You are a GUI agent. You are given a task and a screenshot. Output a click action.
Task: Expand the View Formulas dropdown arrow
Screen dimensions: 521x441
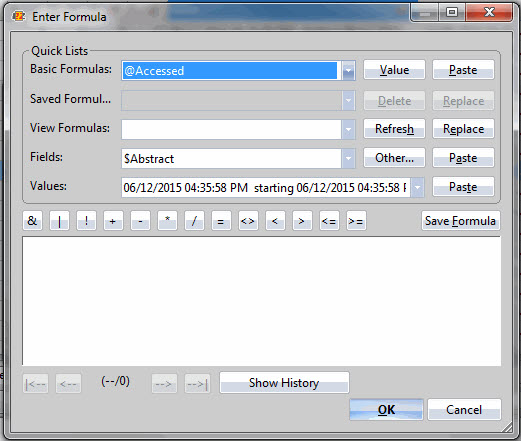pyautogui.click(x=348, y=129)
